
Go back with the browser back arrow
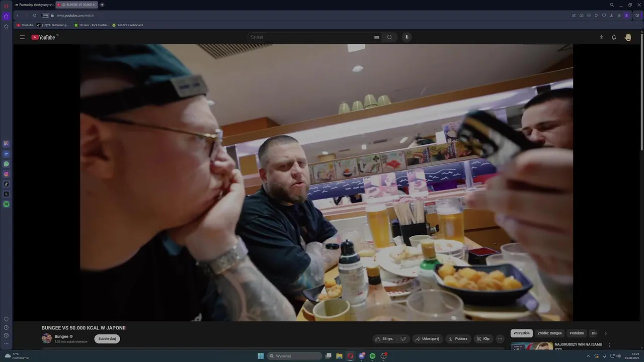(x=18, y=16)
